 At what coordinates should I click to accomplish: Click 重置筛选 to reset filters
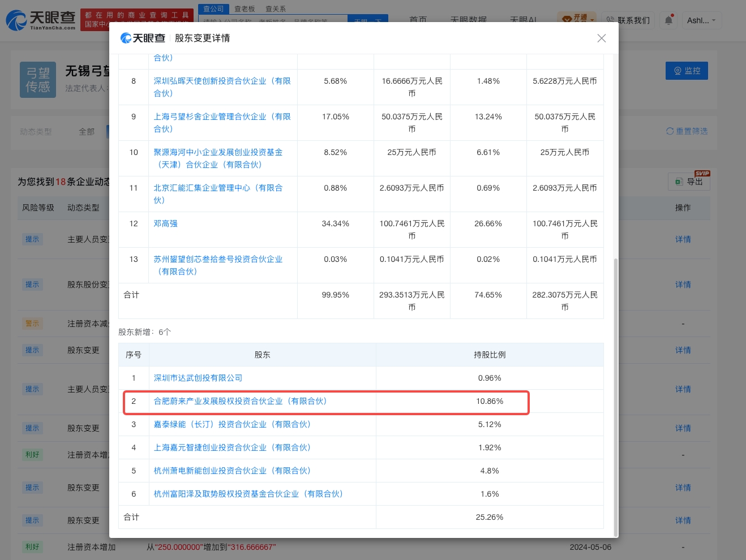(x=687, y=131)
